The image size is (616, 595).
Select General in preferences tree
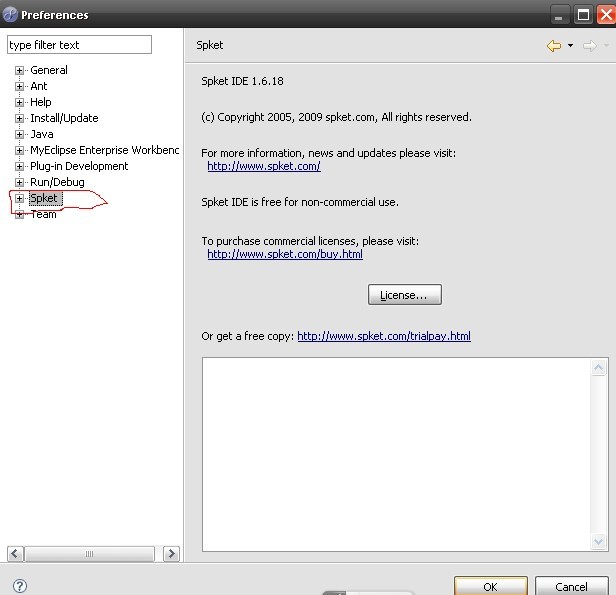[x=49, y=70]
